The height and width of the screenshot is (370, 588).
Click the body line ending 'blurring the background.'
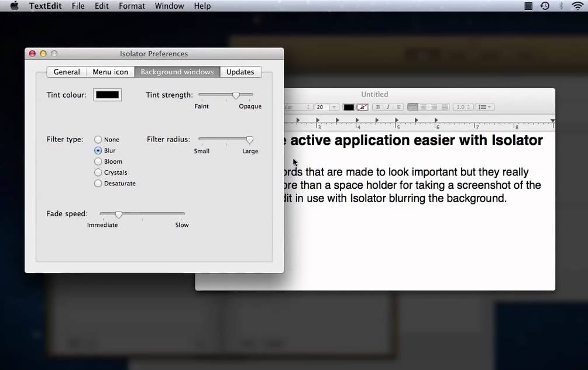tap(395, 198)
